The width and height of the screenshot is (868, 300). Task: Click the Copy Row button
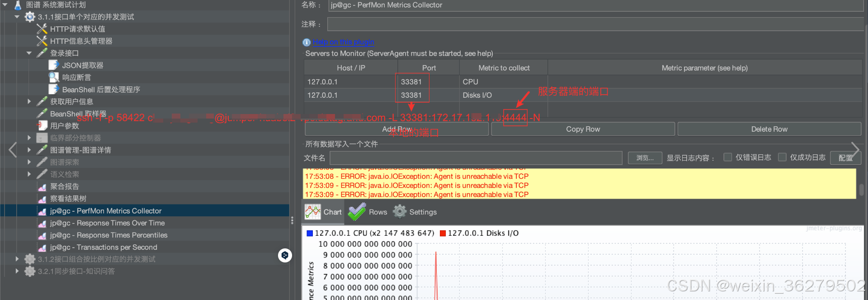click(583, 129)
